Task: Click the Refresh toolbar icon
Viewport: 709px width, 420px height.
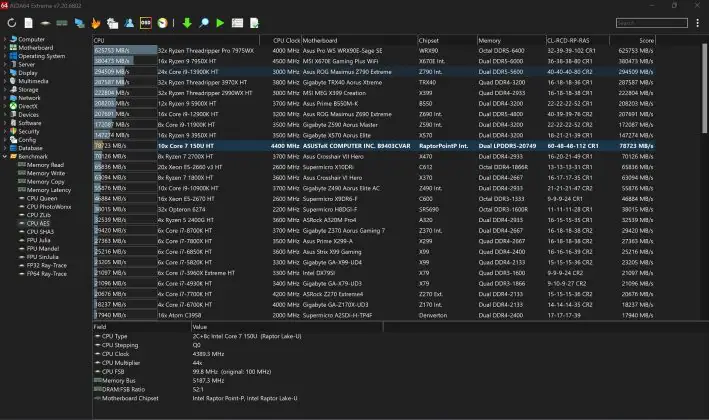Action: coord(12,23)
